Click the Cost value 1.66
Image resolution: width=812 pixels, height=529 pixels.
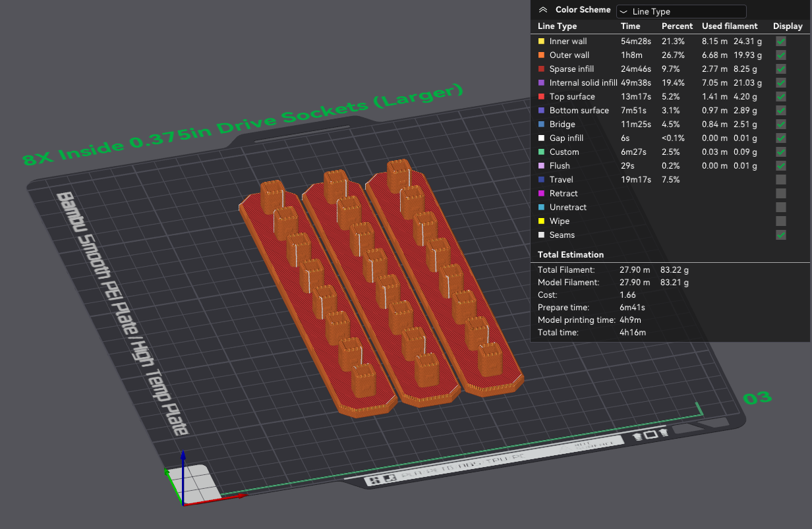[627, 295]
